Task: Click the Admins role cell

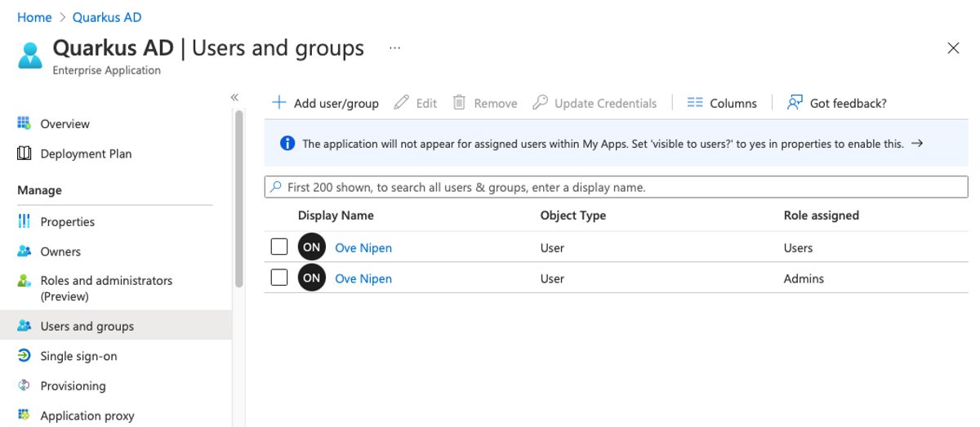Action: (x=804, y=278)
